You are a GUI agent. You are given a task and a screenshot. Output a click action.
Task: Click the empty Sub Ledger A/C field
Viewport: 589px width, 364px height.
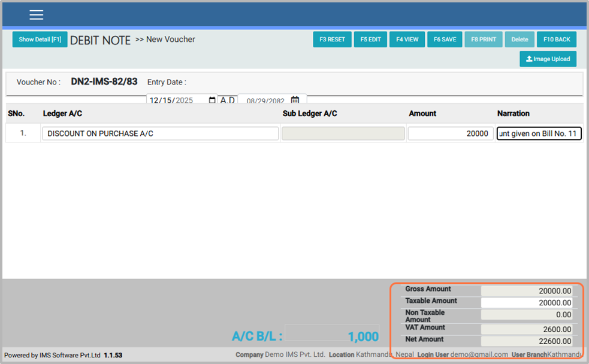pos(343,134)
